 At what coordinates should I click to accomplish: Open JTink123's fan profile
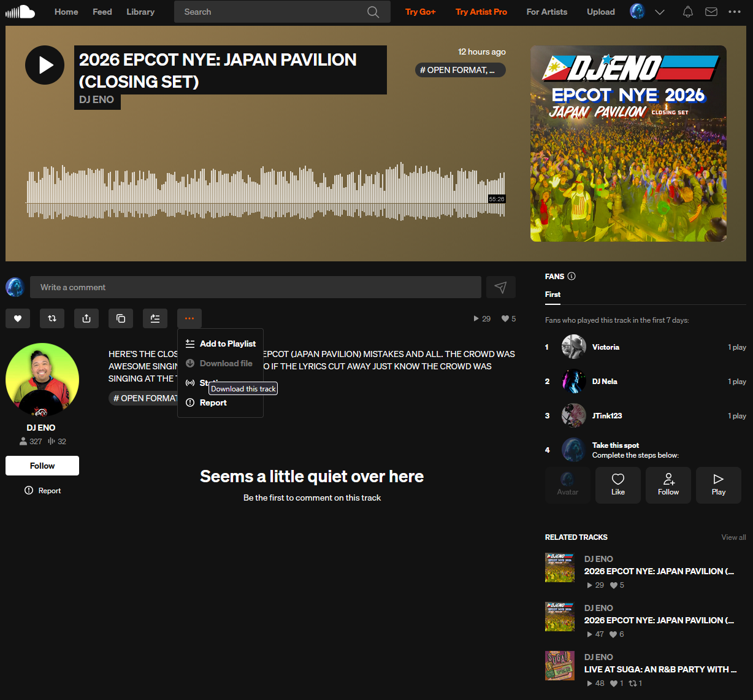coord(607,416)
